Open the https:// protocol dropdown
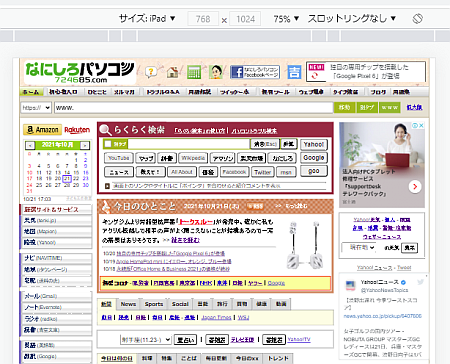The height and width of the screenshot is (364, 450). 36,108
